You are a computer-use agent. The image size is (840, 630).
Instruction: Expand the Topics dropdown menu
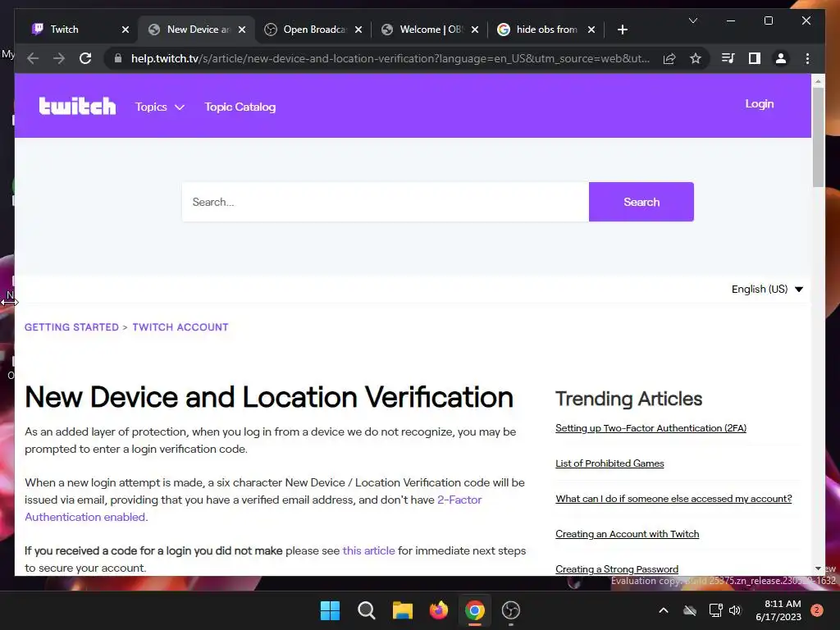pyautogui.click(x=160, y=107)
